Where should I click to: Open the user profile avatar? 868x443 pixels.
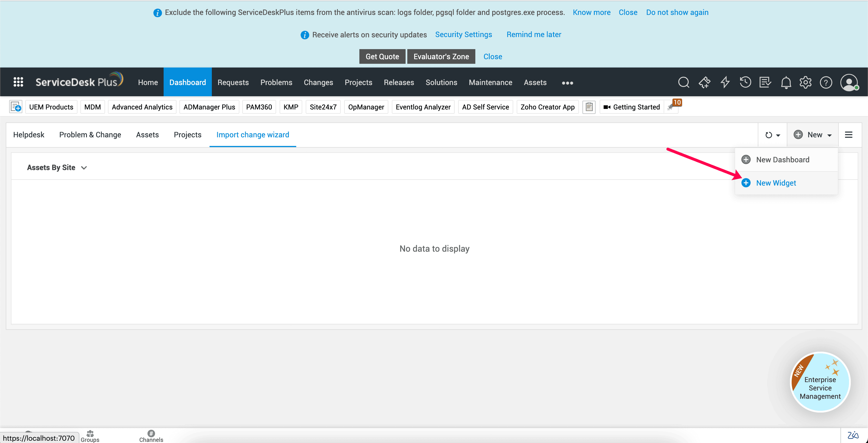click(849, 82)
